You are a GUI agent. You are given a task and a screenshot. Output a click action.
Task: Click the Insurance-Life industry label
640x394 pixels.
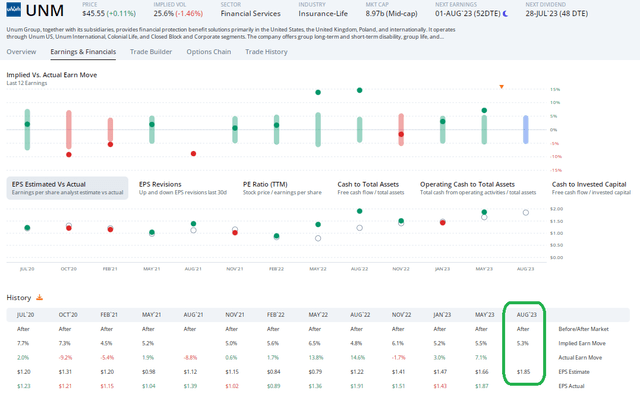[x=323, y=13]
